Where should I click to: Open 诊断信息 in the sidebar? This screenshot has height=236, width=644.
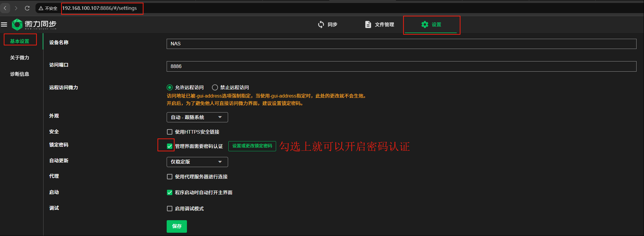pyautogui.click(x=20, y=74)
